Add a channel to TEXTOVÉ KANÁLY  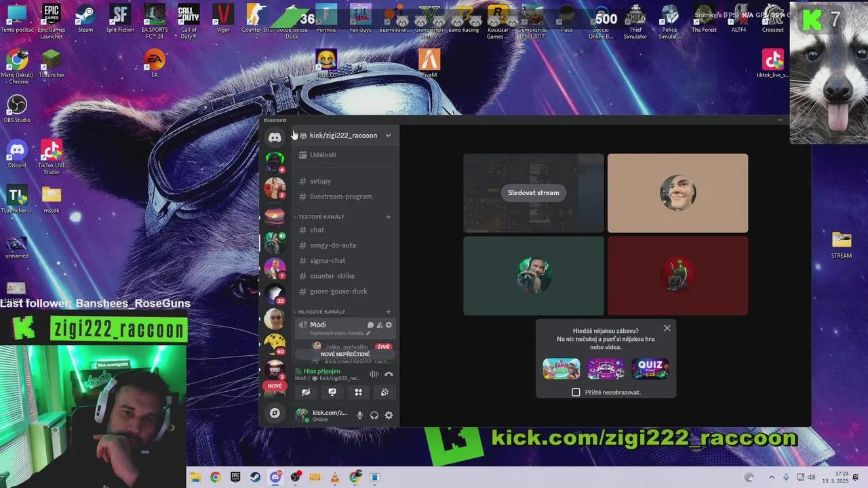(389, 217)
